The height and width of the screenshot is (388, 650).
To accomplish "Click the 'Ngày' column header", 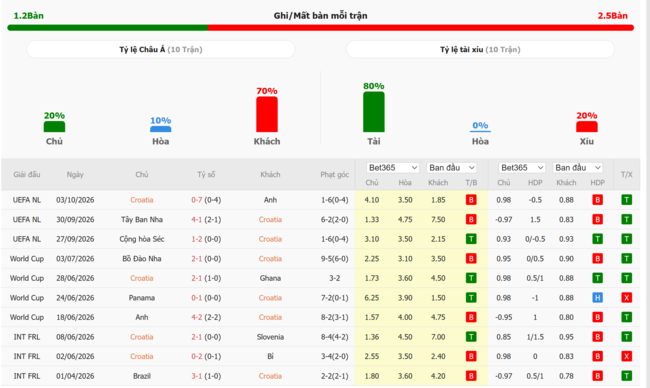I will [x=75, y=175].
